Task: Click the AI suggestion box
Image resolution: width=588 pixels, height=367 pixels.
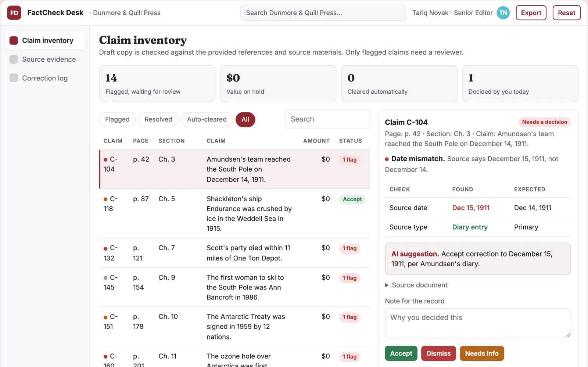Action: [x=478, y=259]
